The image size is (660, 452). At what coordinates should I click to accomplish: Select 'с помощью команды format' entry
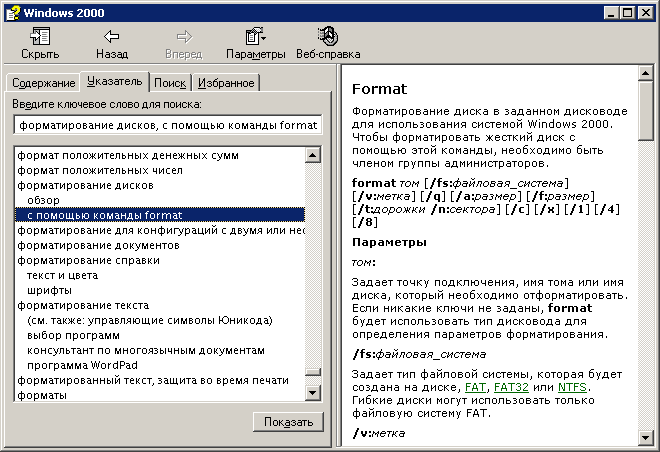point(160,215)
